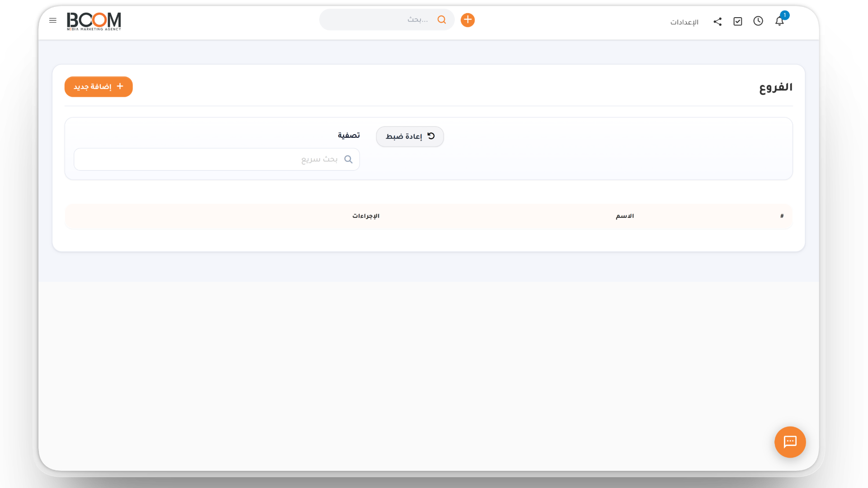The height and width of the screenshot is (488, 868).
Task: Click the إضافة جديد button
Action: pos(99,87)
